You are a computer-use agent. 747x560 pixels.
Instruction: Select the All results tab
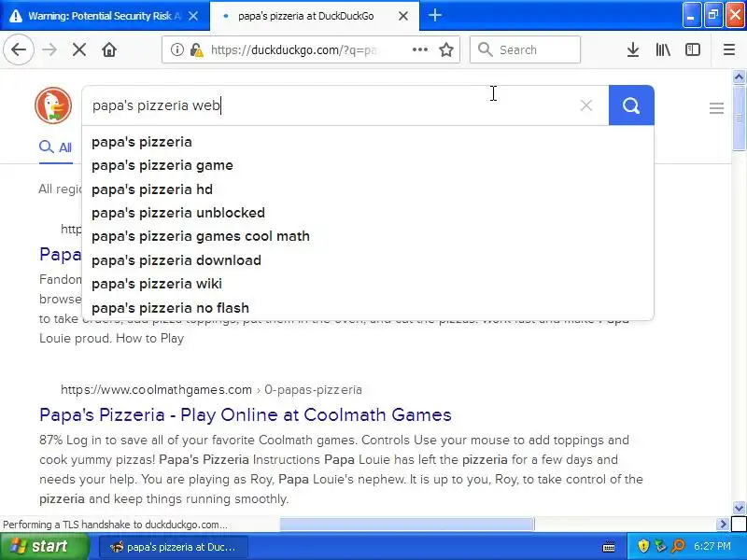[56, 147]
